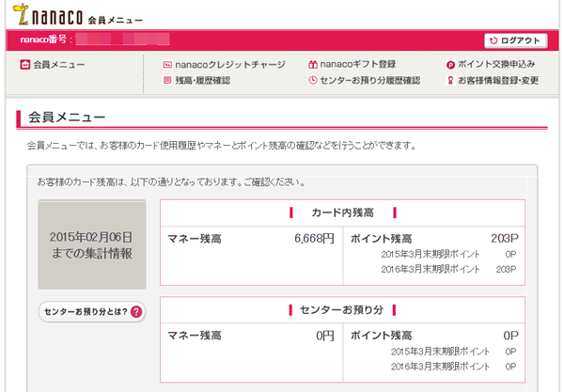
Task: Click the センターお預り分 section heading
Action: point(342,309)
